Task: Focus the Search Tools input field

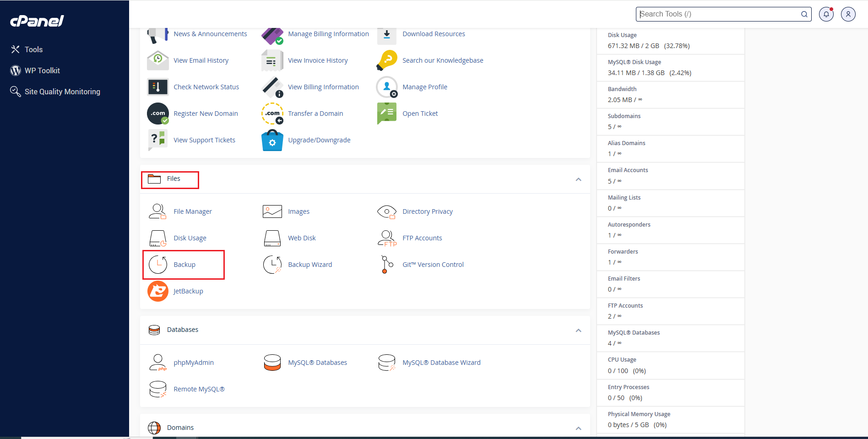Action: click(x=718, y=14)
